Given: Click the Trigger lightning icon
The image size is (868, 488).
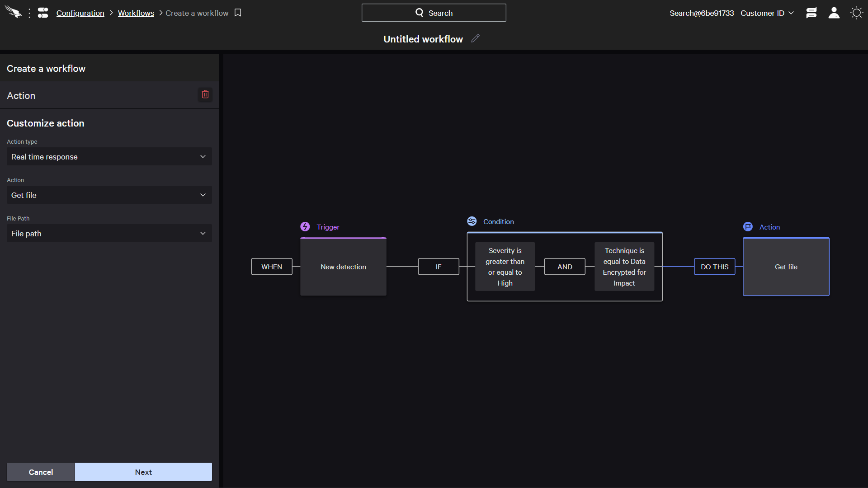Looking at the screenshot, I should 305,226.
